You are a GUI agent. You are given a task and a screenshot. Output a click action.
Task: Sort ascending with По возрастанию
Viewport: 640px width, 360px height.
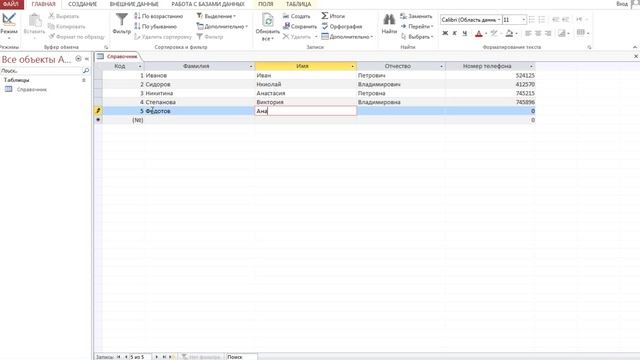click(159, 16)
